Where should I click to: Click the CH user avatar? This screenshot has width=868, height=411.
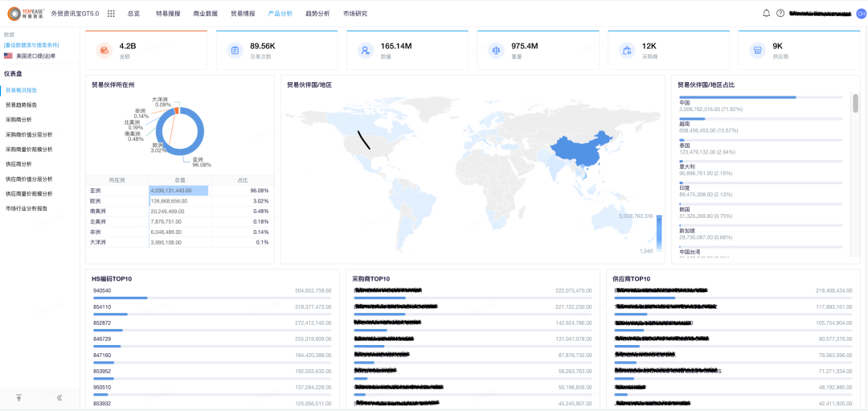pos(860,14)
